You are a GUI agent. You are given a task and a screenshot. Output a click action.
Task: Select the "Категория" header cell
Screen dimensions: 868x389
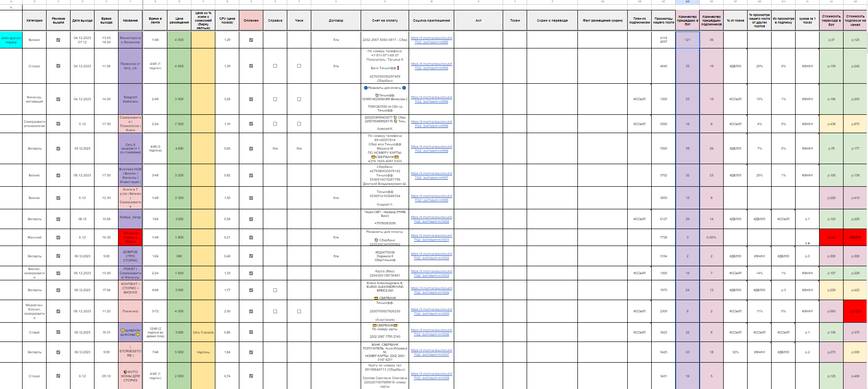tap(34, 21)
